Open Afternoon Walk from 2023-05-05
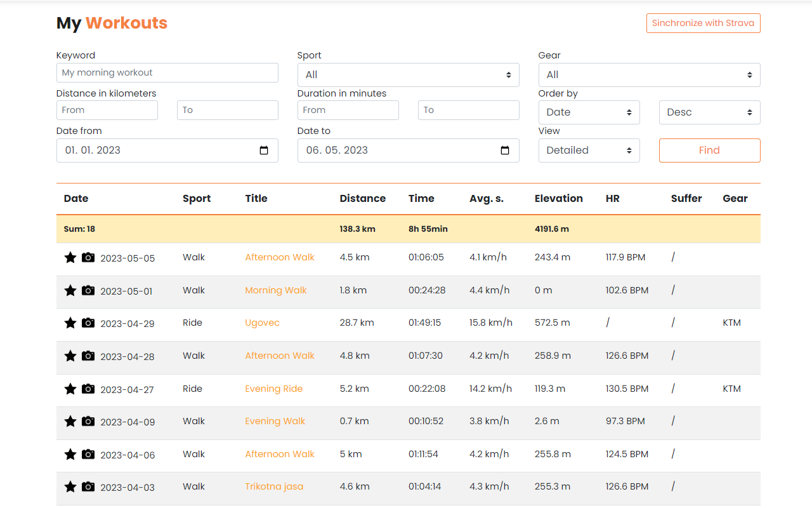Screen dimensions: 812x508 pos(280,257)
